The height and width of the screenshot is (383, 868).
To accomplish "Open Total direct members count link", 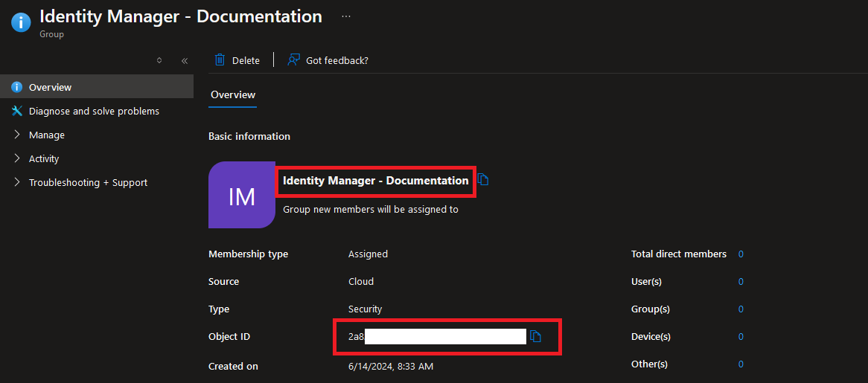I will tap(741, 254).
